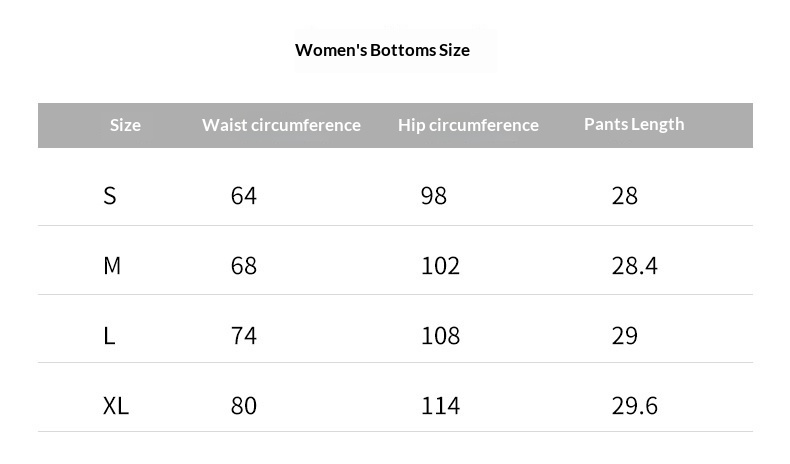Select the M size row label

[112, 266]
